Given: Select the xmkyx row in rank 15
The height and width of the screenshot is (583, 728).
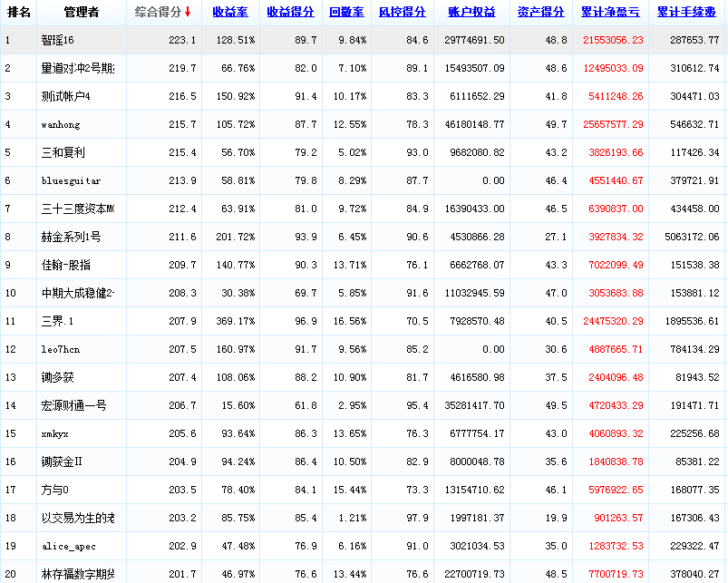Looking at the screenshot, I should point(55,434).
